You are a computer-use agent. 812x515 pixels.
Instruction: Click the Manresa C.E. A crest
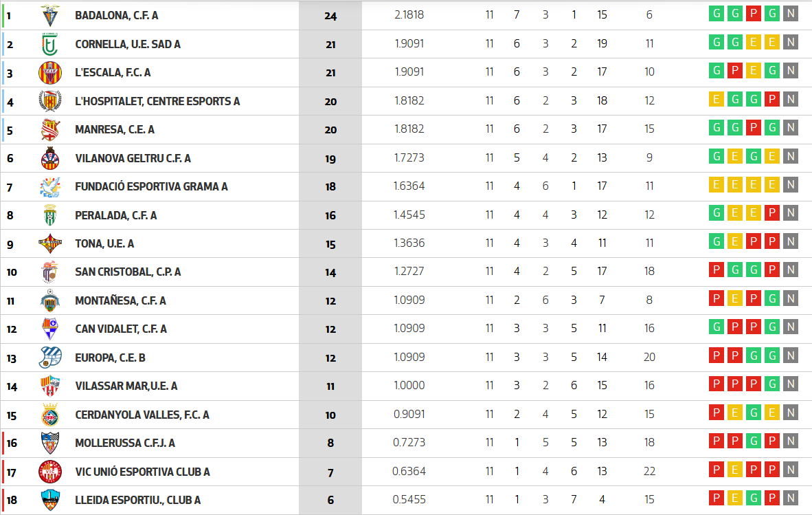pos(50,129)
